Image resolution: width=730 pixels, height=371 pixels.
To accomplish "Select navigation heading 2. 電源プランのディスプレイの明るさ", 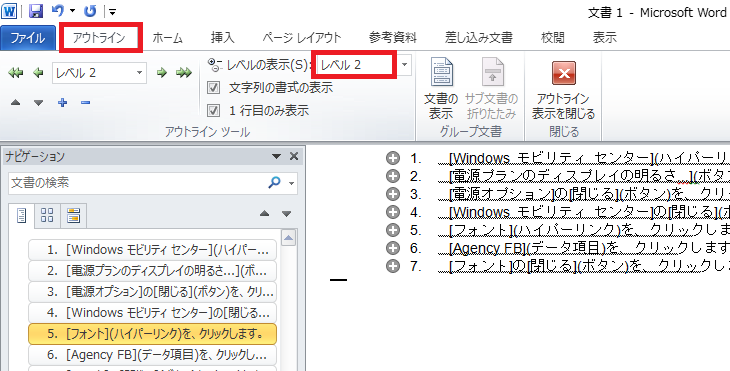I will [152, 271].
